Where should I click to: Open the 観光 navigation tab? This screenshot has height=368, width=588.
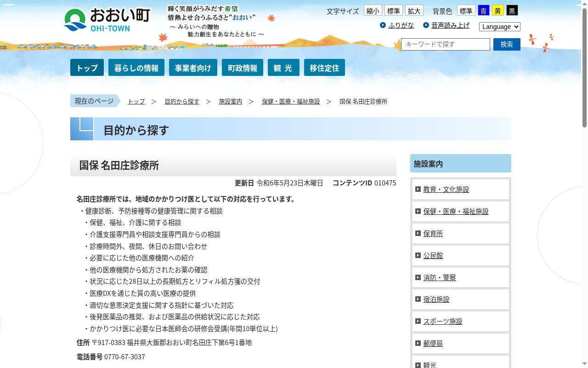pos(283,68)
